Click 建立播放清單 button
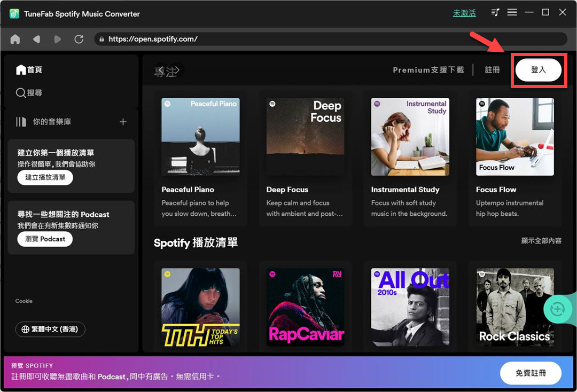The height and width of the screenshot is (392, 577). (45, 177)
